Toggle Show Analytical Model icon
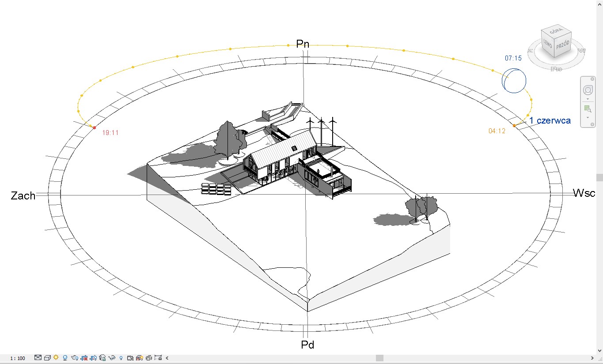603x364 pixels. click(140, 358)
